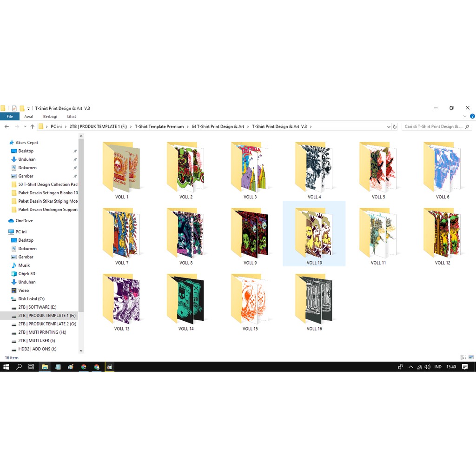Viewport: 476px width, 476px height.
Task: Go back with the back arrow
Action: point(7,126)
